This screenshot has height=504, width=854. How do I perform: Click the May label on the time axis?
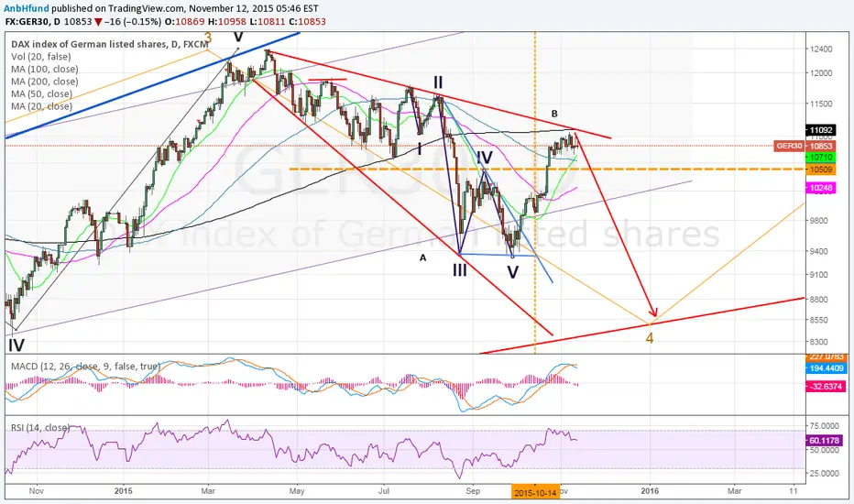click(297, 491)
